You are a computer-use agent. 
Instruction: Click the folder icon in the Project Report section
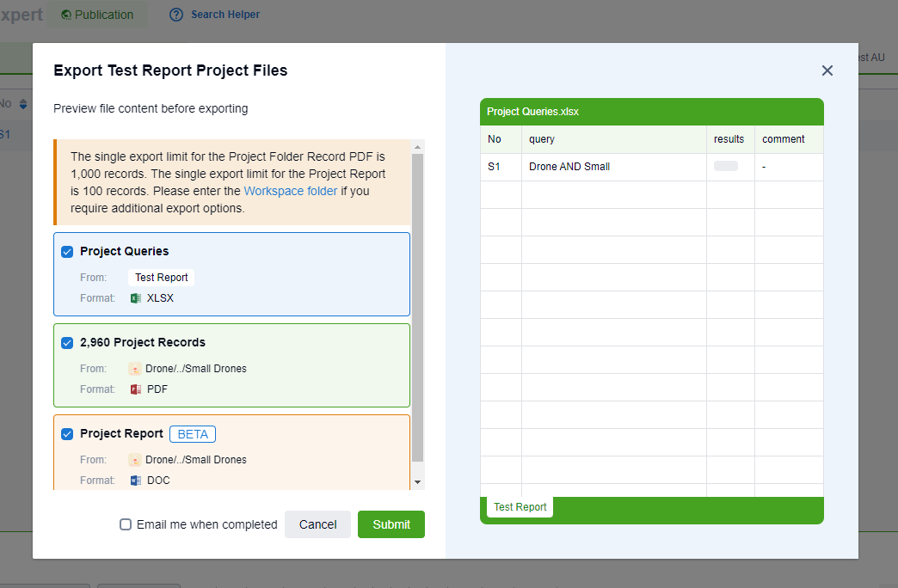pyautogui.click(x=135, y=459)
